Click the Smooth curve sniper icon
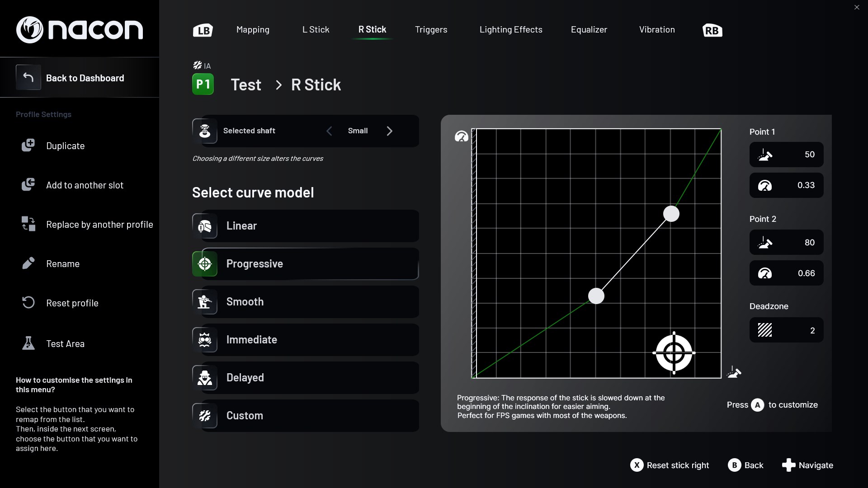Image resolution: width=868 pixels, height=488 pixels. (205, 302)
